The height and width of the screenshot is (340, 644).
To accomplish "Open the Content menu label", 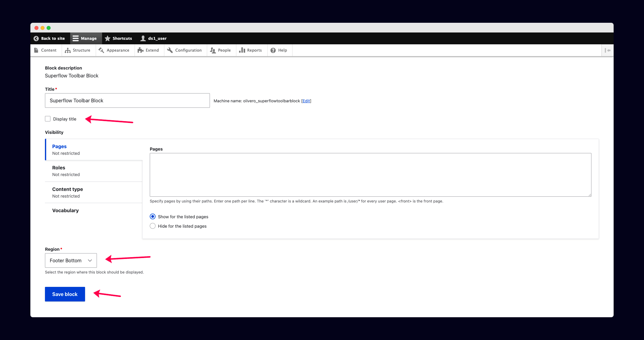I will [49, 50].
